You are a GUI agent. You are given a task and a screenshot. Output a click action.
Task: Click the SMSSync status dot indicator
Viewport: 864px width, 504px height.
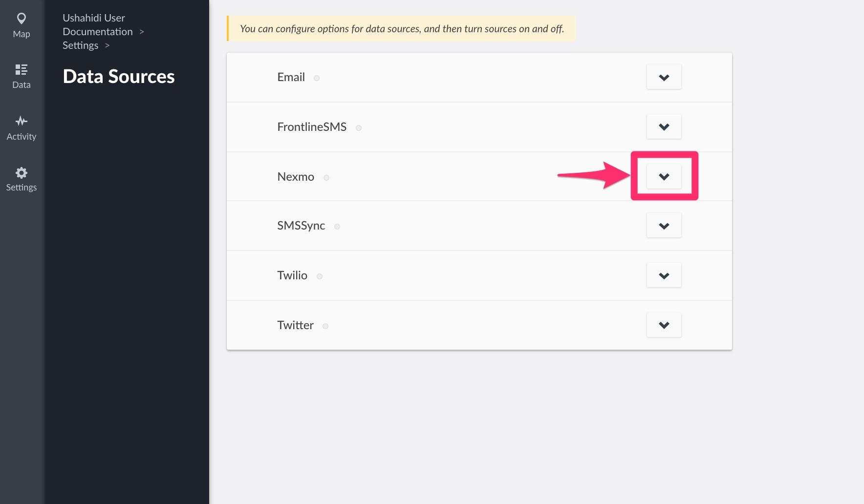(337, 227)
